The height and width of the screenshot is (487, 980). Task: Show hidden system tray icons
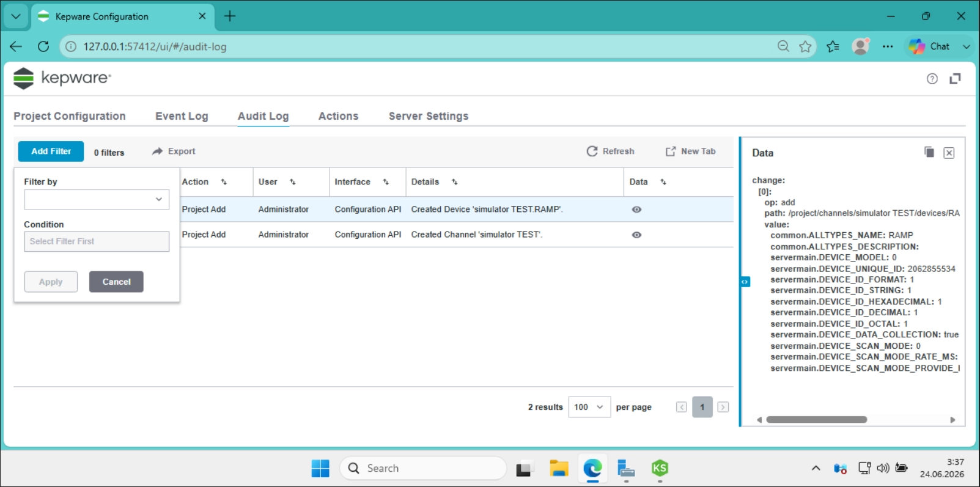point(816,469)
